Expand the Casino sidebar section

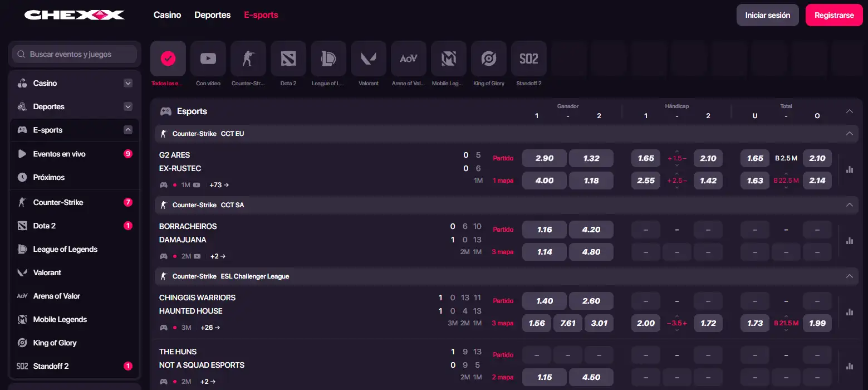[x=128, y=83]
